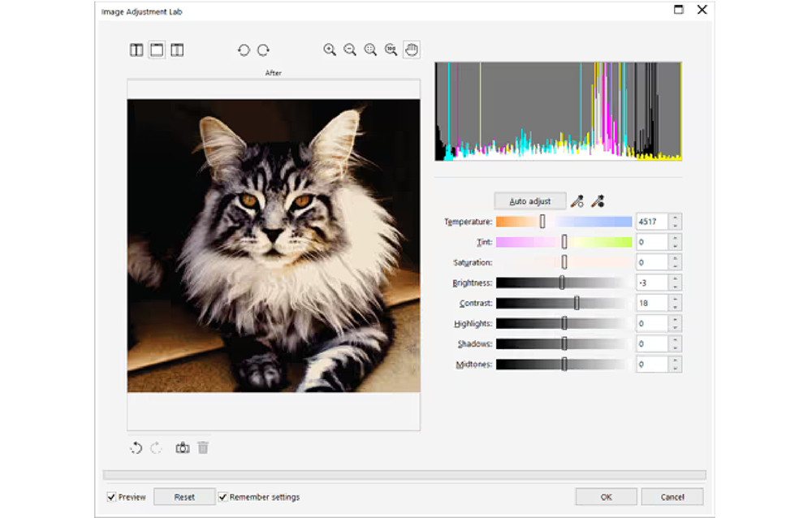Select the split preview layout icon
The height and width of the screenshot is (518, 812).
point(177,50)
